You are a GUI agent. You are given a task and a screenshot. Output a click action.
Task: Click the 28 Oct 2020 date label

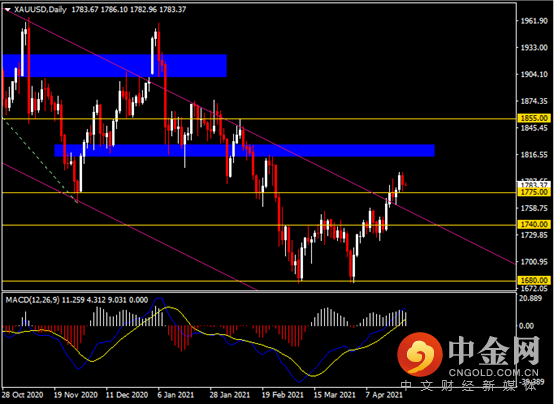[x=23, y=395]
